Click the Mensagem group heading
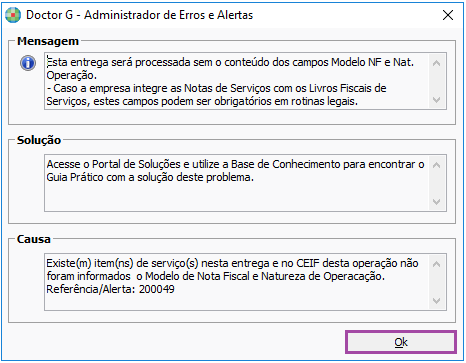Image resolution: width=466 pixels, height=363 pixels. [x=48, y=41]
